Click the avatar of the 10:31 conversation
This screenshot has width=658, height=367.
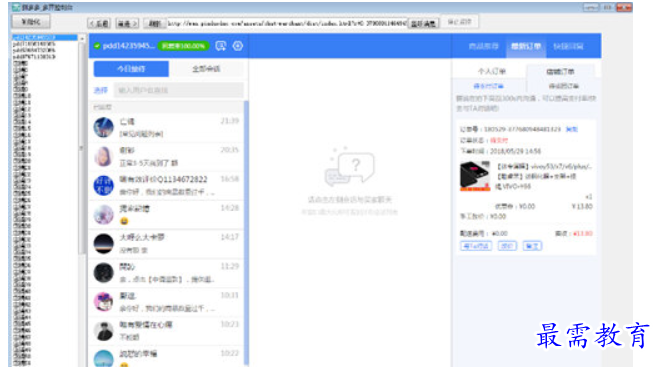point(103,302)
